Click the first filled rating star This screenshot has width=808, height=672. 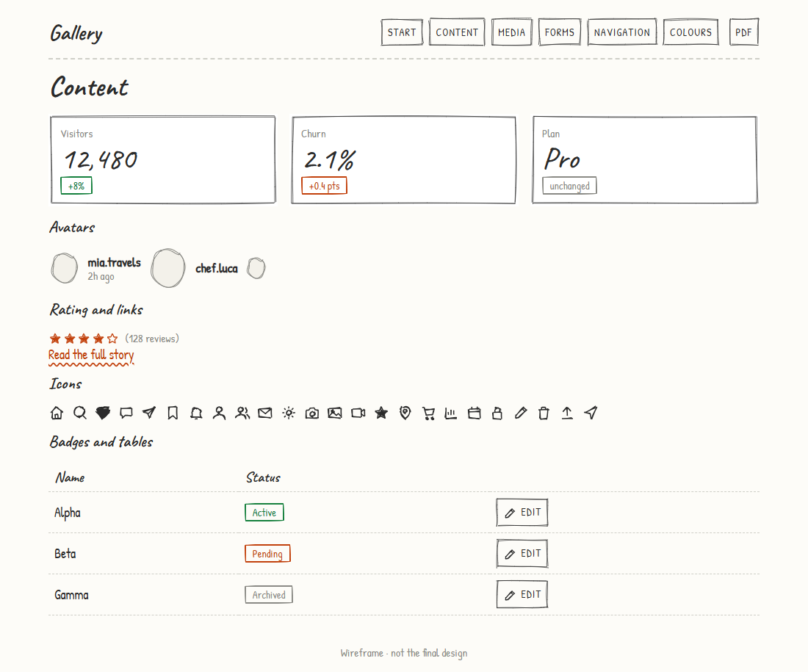[55, 339]
